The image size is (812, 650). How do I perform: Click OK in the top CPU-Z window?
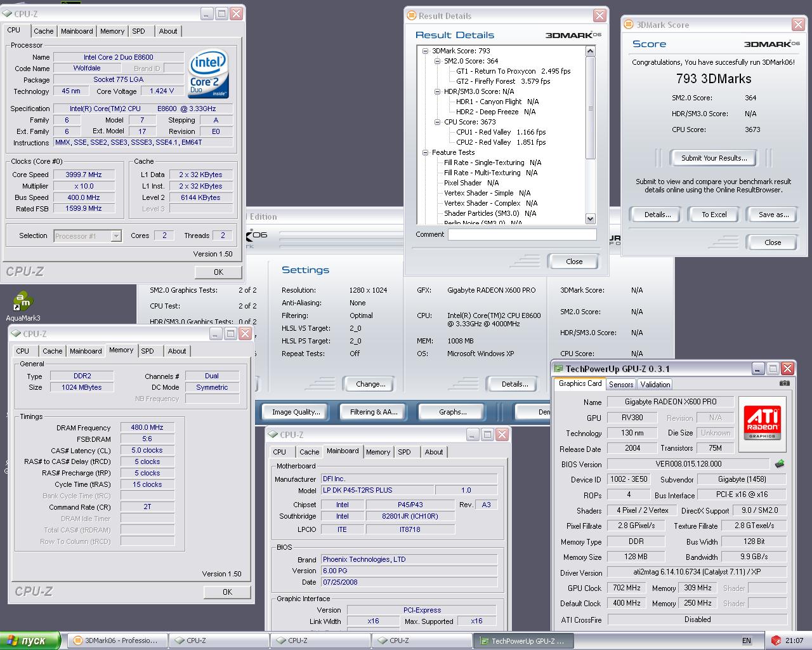(218, 272)
